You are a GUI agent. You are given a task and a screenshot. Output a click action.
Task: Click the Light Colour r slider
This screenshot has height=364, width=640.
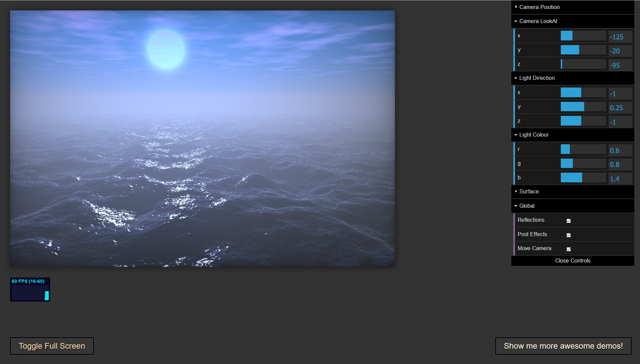tap(583, 149)
